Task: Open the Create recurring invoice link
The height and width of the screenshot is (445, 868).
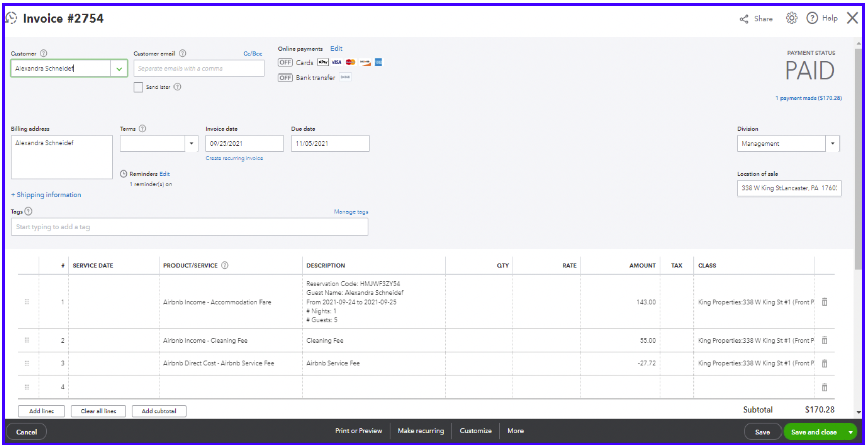Action: pyautogui.click(x=234, y=158)
